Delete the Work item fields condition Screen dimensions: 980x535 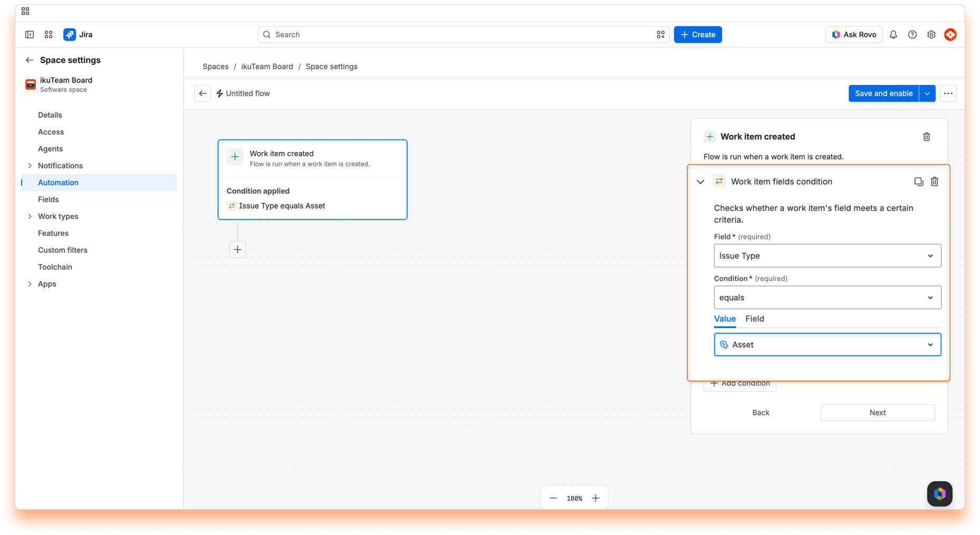tap(935, 181)
